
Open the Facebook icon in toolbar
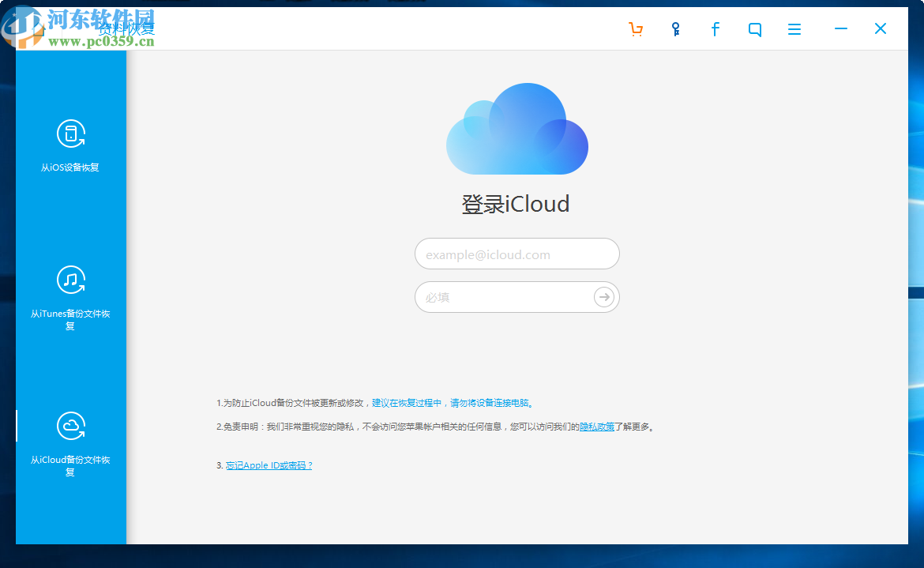pos(715,28)
